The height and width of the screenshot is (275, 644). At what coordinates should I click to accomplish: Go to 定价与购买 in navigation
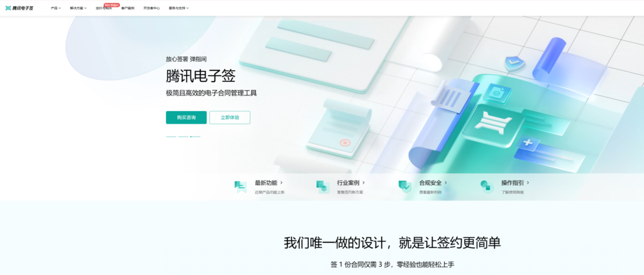[x=103, y=9]
